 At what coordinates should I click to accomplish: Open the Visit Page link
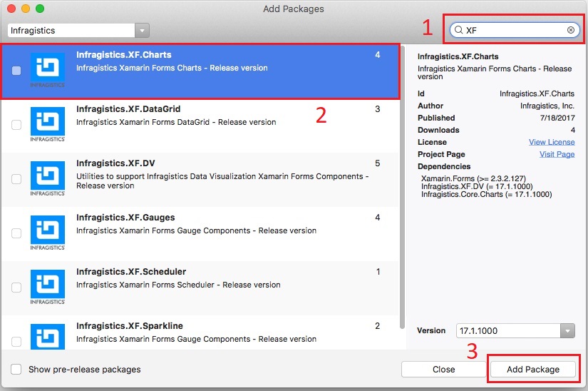(x=557, y=154)
